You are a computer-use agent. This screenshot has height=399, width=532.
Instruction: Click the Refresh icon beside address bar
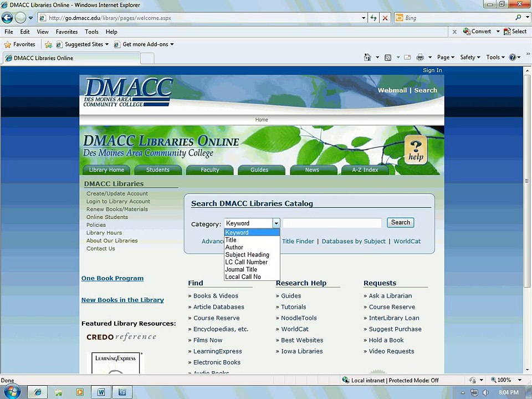coord(374,18)
